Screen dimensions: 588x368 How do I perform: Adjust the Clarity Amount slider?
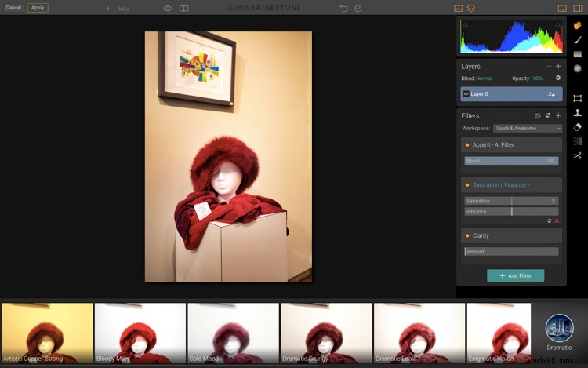click(x=511, y=252)
